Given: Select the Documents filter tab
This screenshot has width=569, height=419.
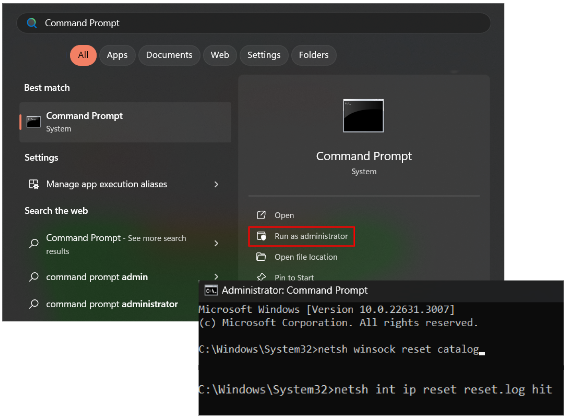Looking at the screenshot, I should [169, 55].
